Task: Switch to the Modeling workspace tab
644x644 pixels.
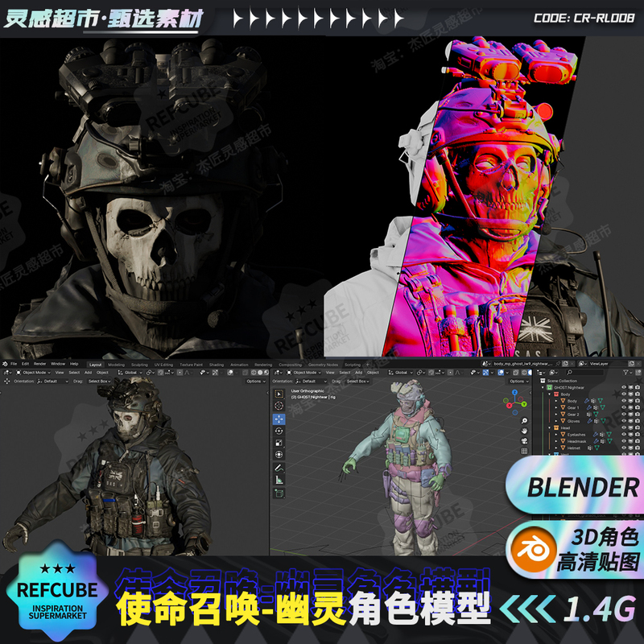Action: (116, 365)
